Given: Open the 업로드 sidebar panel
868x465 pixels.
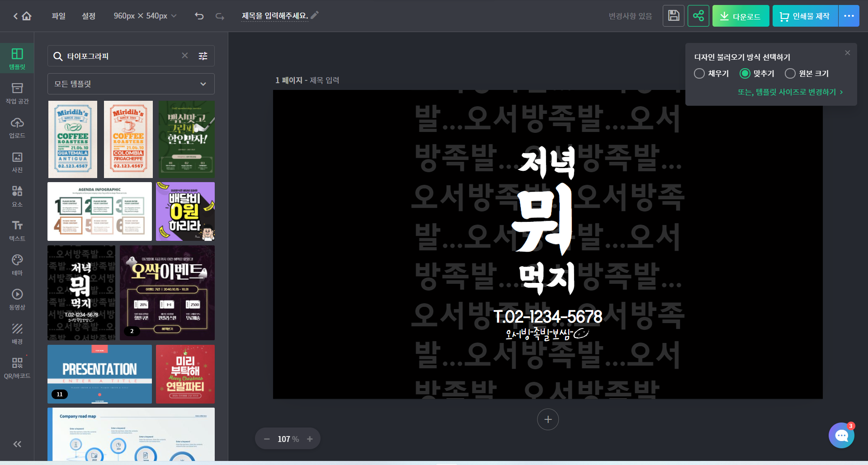Looking at the screenshot, I should point(17,127).
